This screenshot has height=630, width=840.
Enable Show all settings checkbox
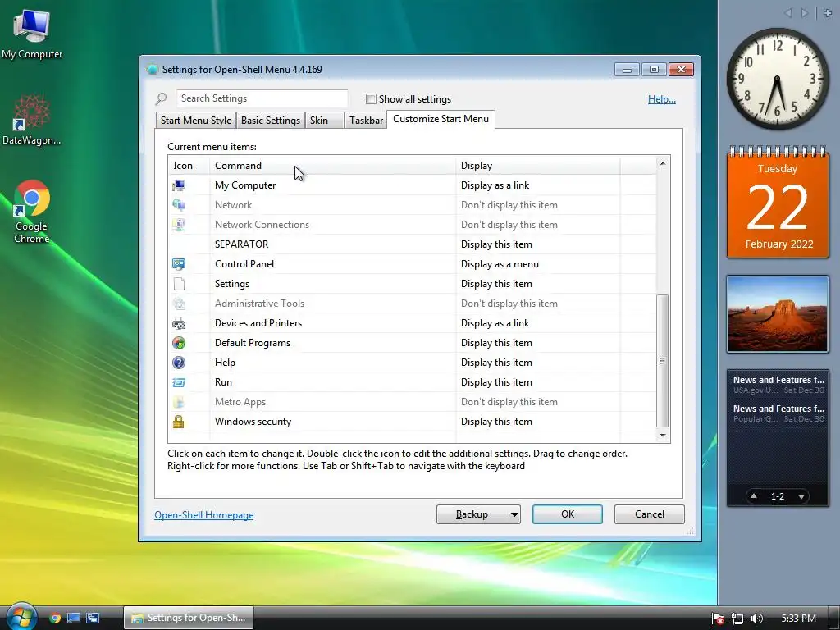pos(371,99)
